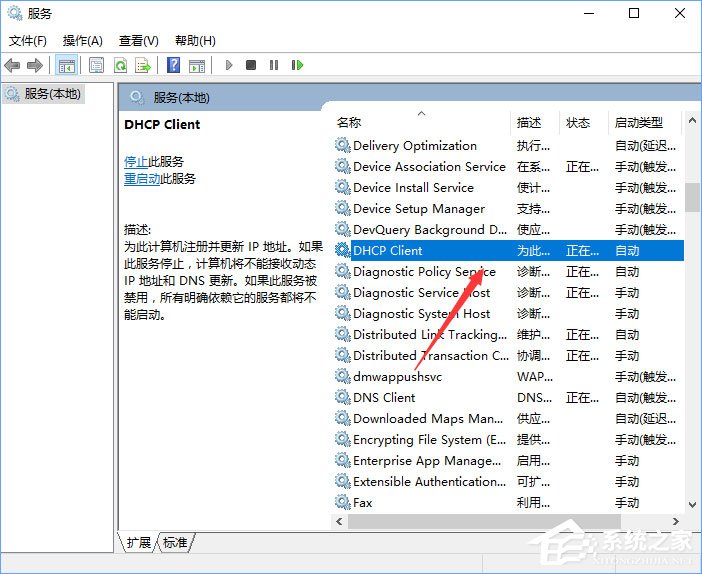The height and width of the screenshot is (574, 702).
Task: Select Diagnostic Service Host row
Action: coord(509,292)
